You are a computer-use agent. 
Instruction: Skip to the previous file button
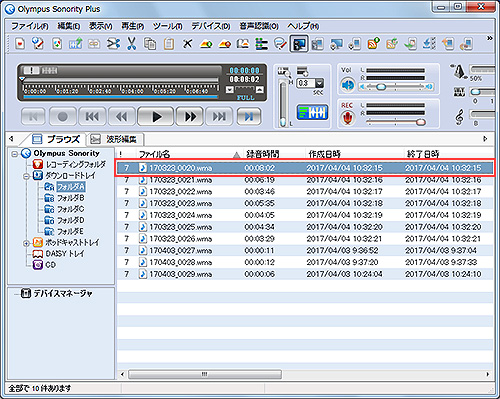pos(92,116)
